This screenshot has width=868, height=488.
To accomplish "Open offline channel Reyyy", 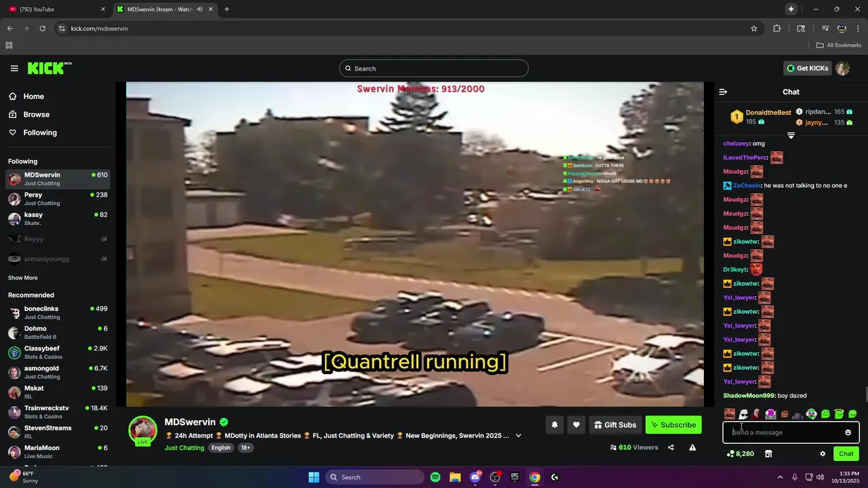I will [58, 239].
